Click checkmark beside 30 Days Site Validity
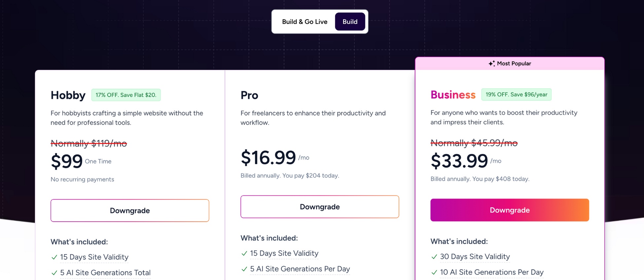This screenshot has width=644, height=280. coord(434,257)
